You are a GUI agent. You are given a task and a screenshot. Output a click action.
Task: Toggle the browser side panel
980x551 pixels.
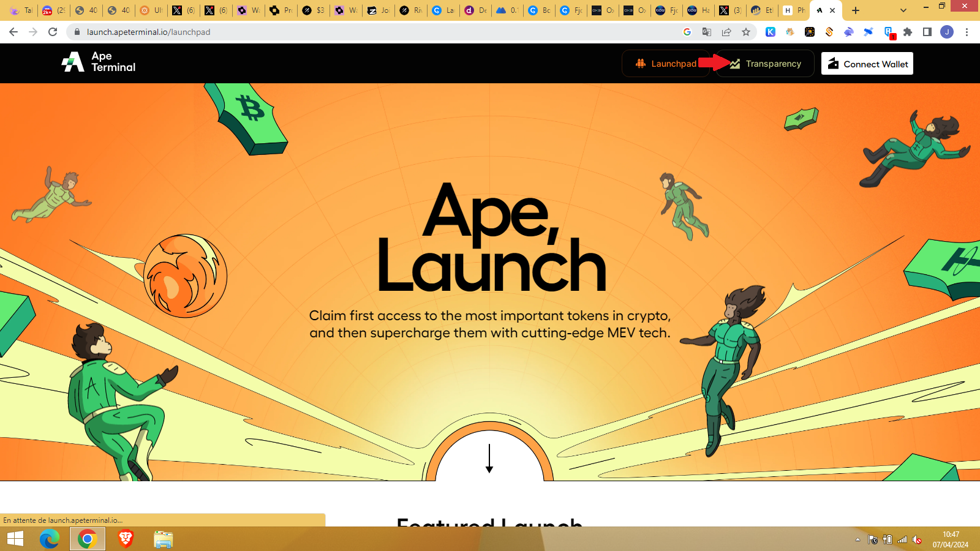pyautogui.click(x=927, y=32)
